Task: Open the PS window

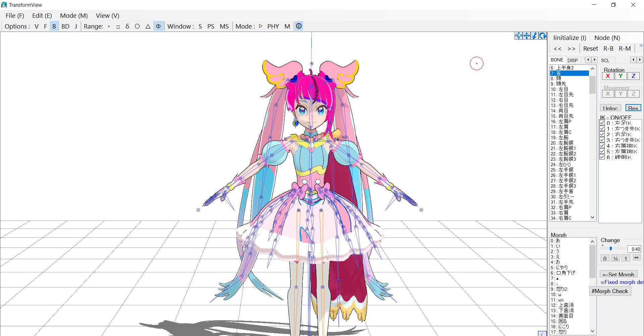Action: click(x=211, y=26)
